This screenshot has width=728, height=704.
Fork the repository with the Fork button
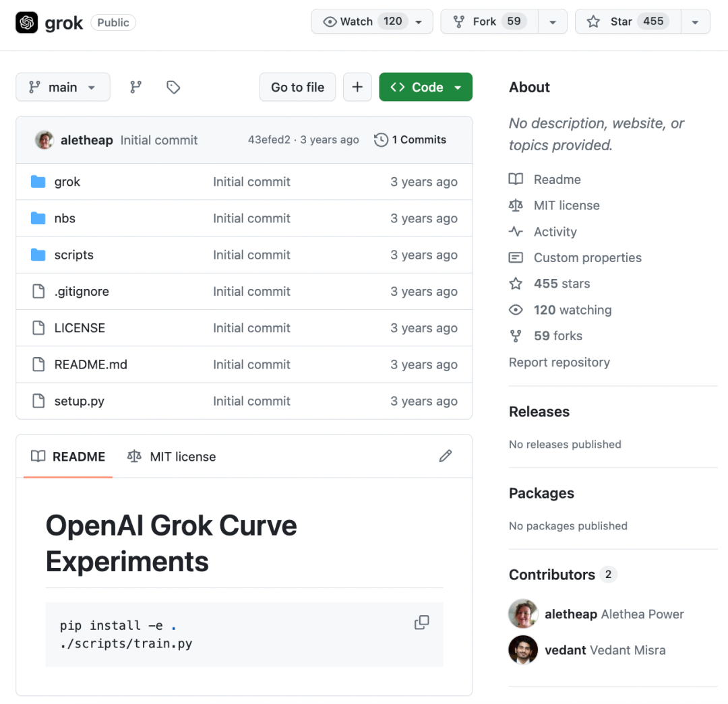pos(489,22)
